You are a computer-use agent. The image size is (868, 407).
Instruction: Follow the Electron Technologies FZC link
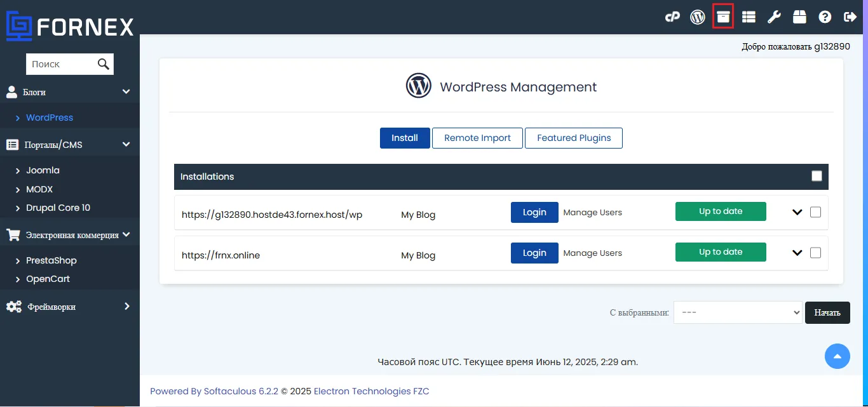(x=371, y=391)
